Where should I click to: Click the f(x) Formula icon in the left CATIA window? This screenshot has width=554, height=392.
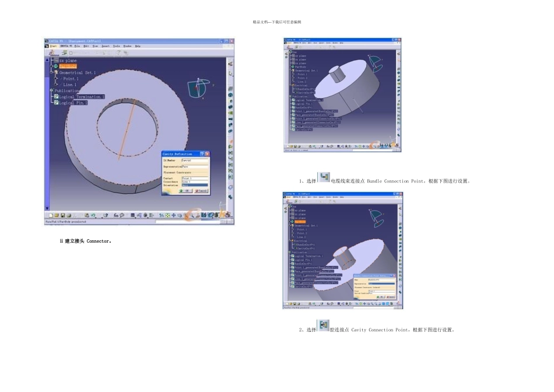point(116,215)
